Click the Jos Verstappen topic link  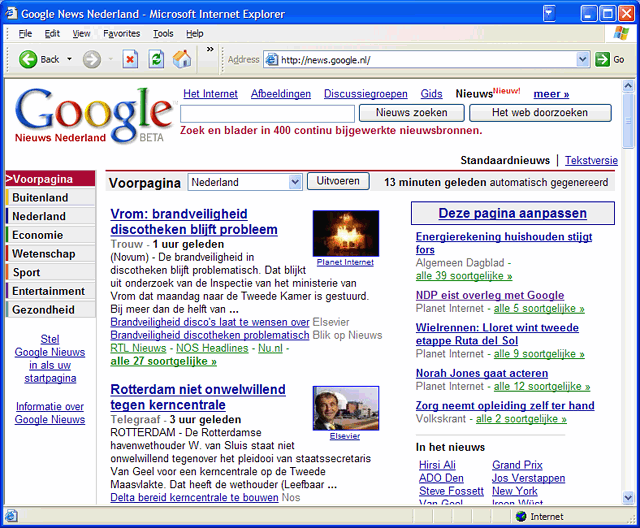(529, 478)
